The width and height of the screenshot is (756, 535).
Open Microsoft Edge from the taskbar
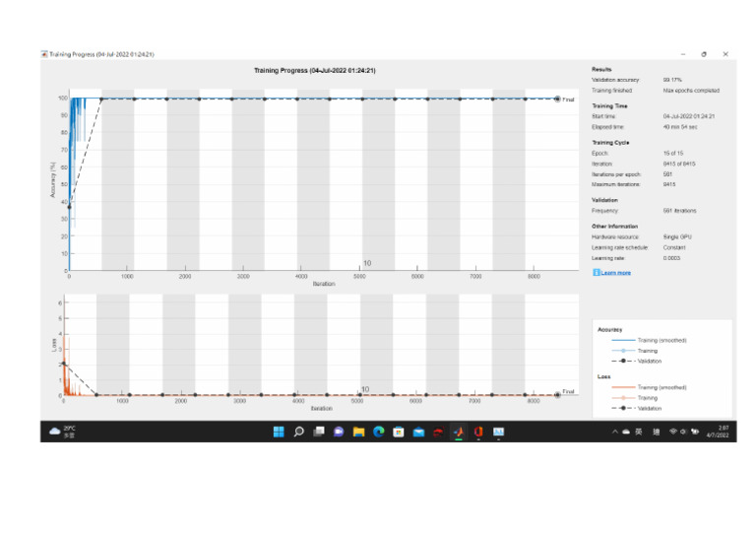pos(378,432)
